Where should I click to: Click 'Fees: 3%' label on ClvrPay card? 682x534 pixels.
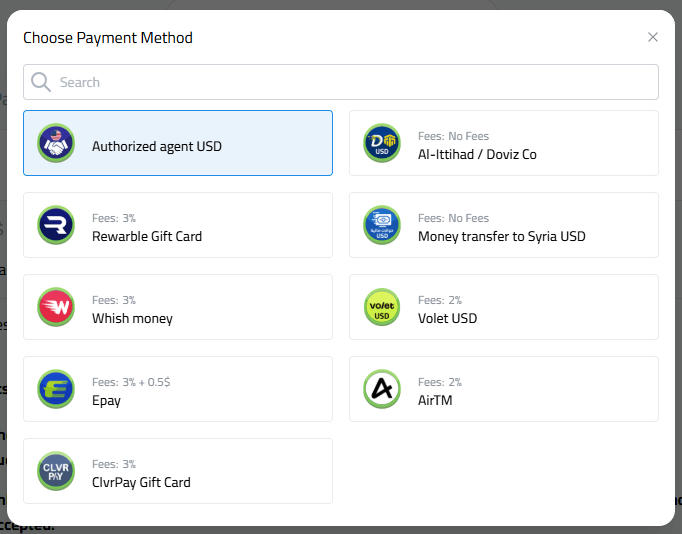(114, 464)
